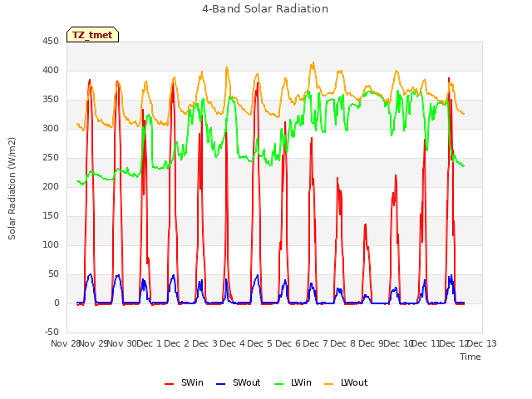This screenshot has height=399, width=532.
Task: Click the blue SWout legend swatch
Action: point(220,384)
